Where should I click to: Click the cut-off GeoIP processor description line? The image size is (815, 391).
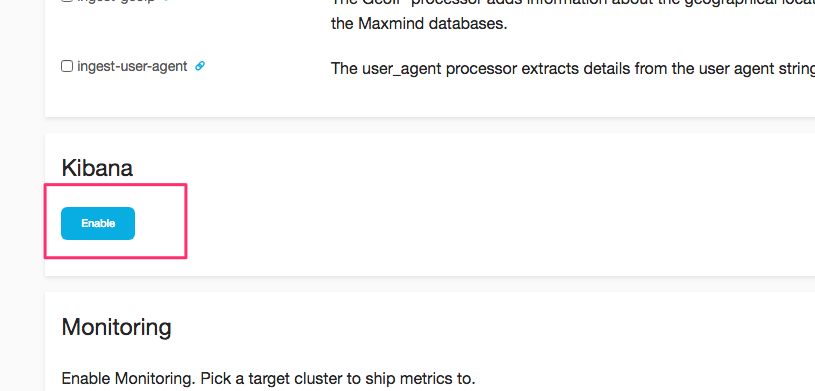[x=573, y=2]
